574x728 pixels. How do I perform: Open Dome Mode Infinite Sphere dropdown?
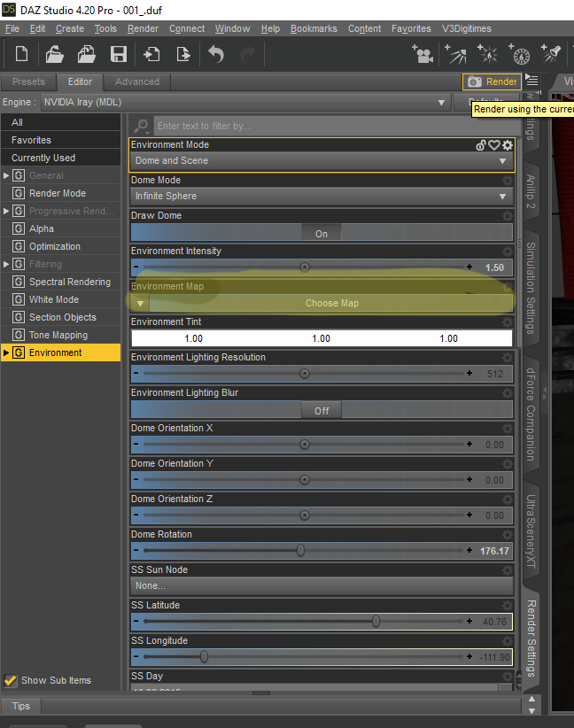tap(322, 196)
